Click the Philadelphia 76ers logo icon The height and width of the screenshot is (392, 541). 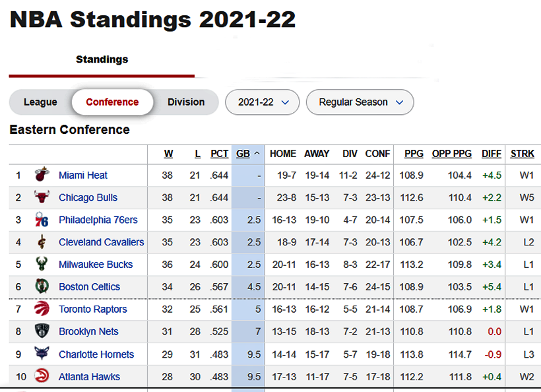click(42, 220)
